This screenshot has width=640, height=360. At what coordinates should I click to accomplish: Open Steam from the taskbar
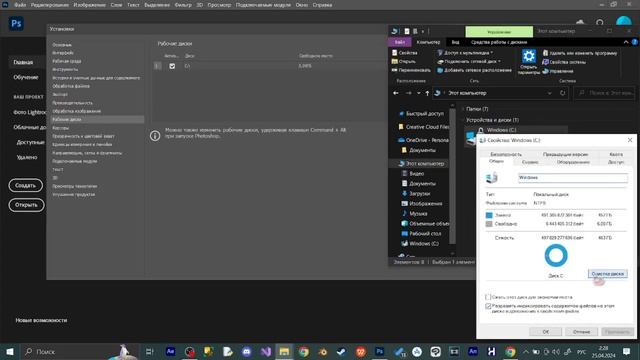coord(341,351)
